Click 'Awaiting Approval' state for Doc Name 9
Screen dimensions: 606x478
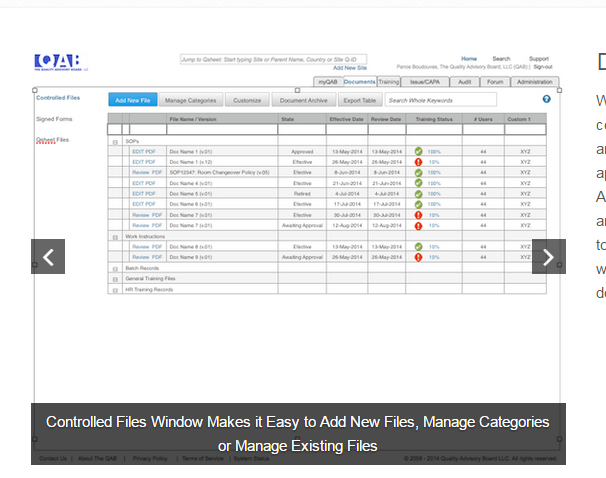(x=302, y=257)
